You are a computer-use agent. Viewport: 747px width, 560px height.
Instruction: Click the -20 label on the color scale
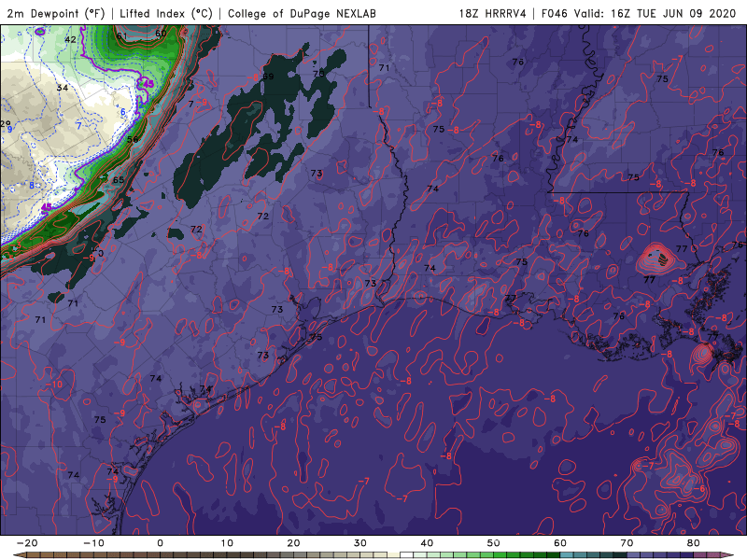27,543
